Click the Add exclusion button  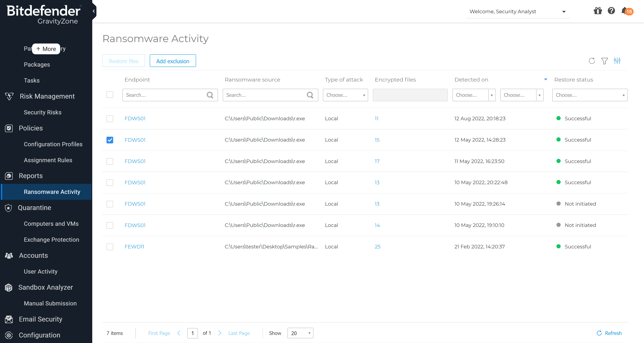tap(173, 61)
